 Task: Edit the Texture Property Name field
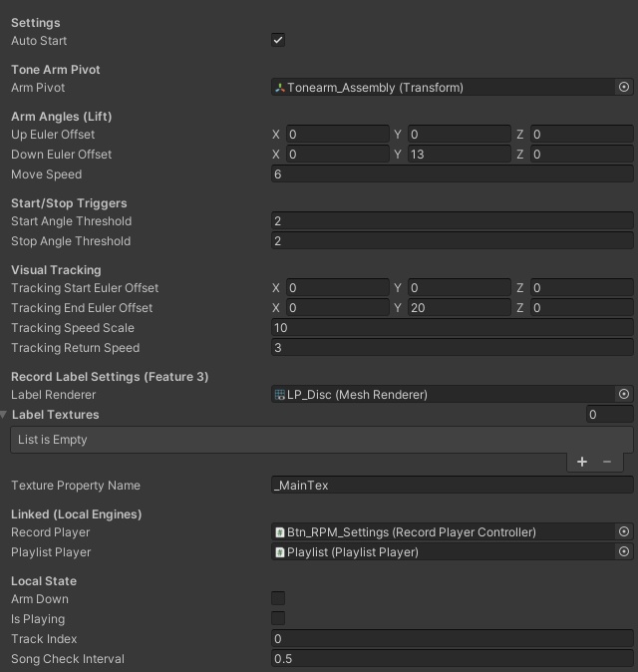(x=452, y=486)
